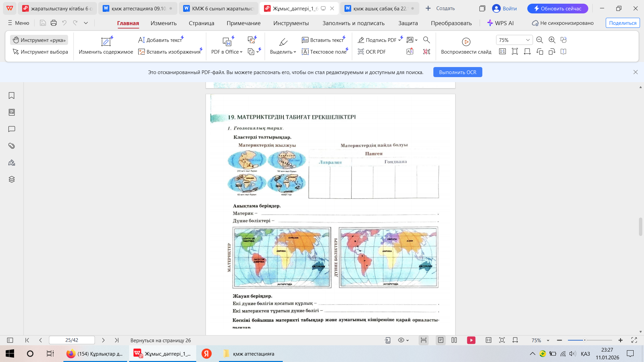
Task: Open the comments panel in the sidebar
Action: (x=11, y=129)
